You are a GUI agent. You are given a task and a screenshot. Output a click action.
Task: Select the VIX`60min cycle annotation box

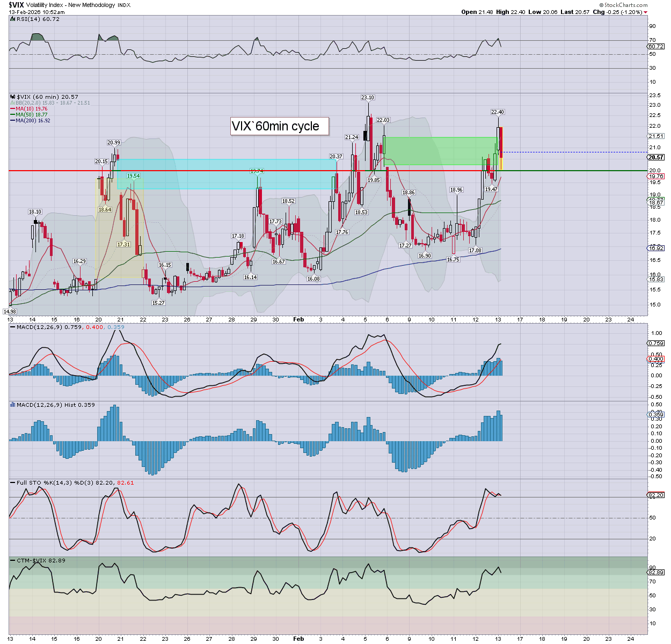(x=279, y=127)
